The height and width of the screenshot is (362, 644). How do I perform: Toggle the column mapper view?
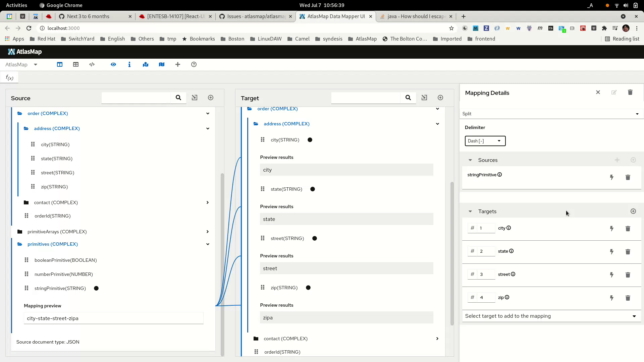[59, 64]
